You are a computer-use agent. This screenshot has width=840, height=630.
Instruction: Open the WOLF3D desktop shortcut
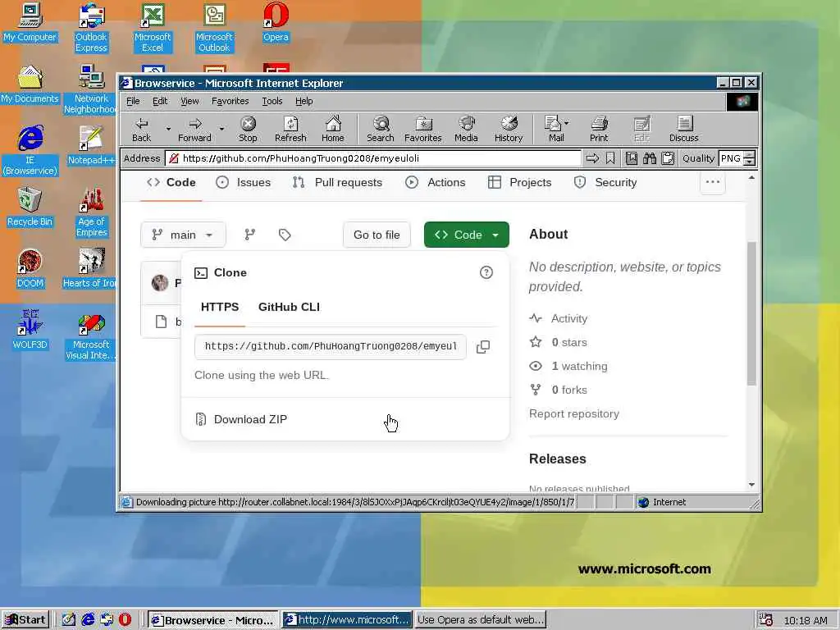(x=30, y=330)
